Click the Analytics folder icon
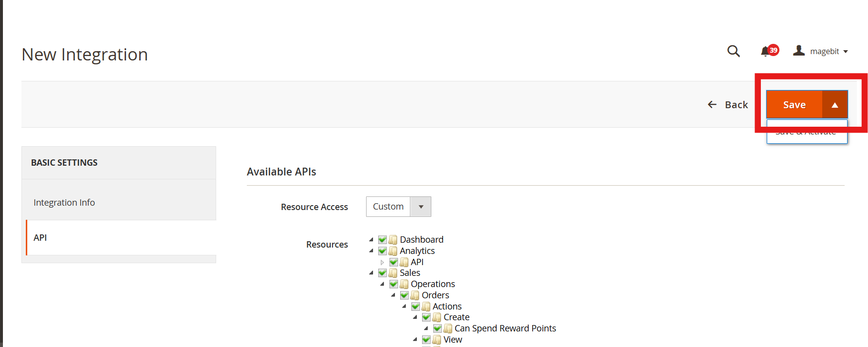Image resolution: width=868 pixels, height=347 pixels. pyautogui.click(x=393, y=251)
